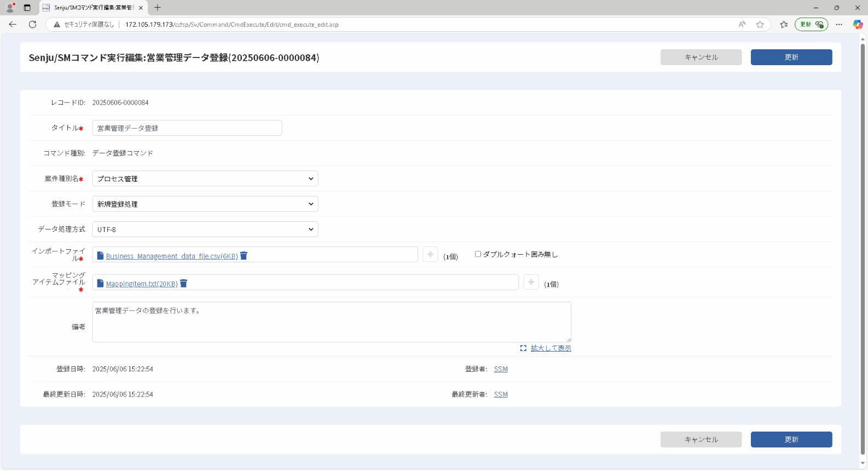Reload the page with the refresh icon
Screen dimensions: 868x471
(33, 24)
